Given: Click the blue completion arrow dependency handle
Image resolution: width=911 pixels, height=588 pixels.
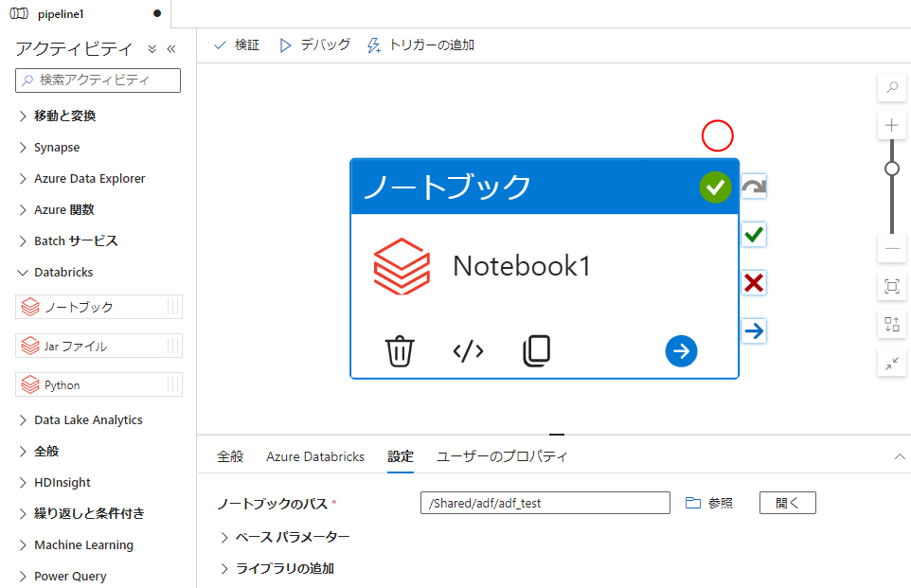Looking at the screenshot, I should [754, 331].
